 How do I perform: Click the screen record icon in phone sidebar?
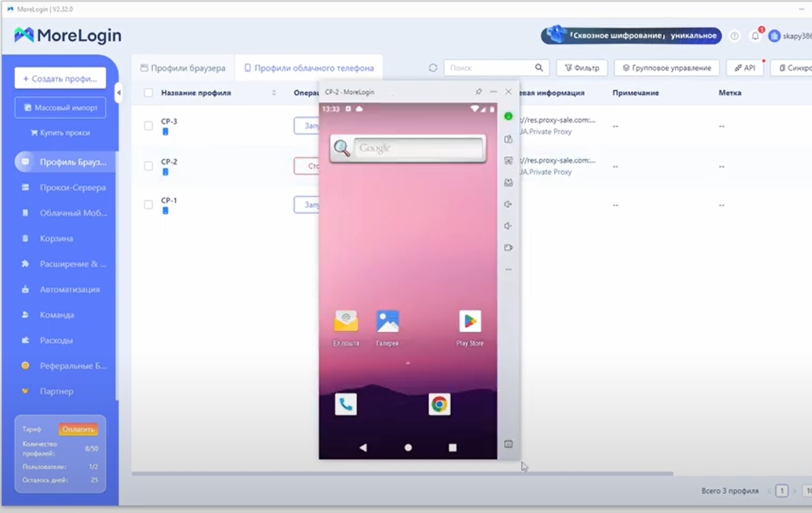pyautogui.click(x=508, y=248)
